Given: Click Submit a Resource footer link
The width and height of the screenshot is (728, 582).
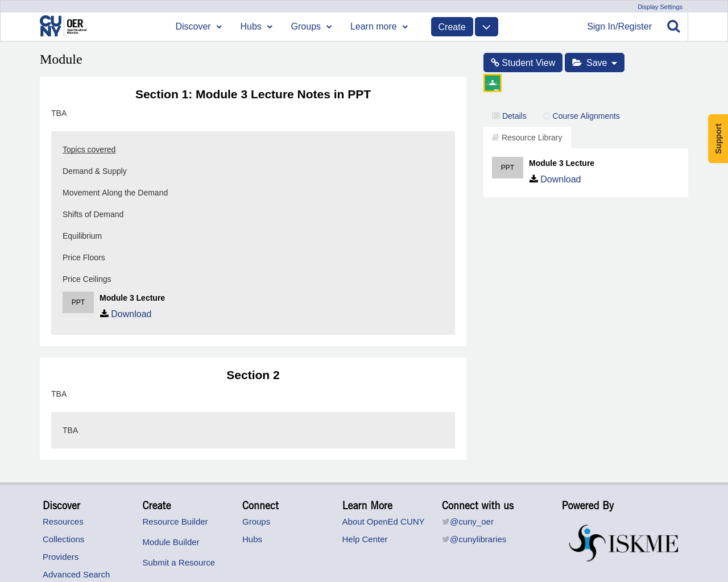Looking at the screenshot, I should 179,563.
